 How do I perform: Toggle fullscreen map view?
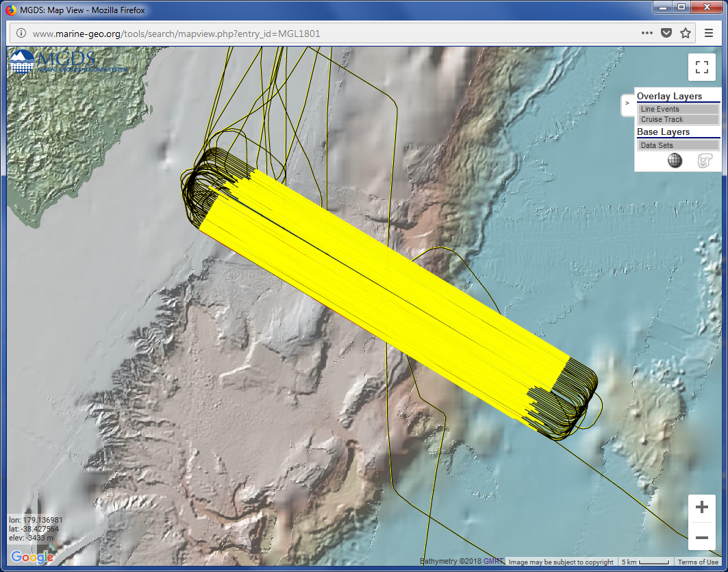(x=701, y=67)
